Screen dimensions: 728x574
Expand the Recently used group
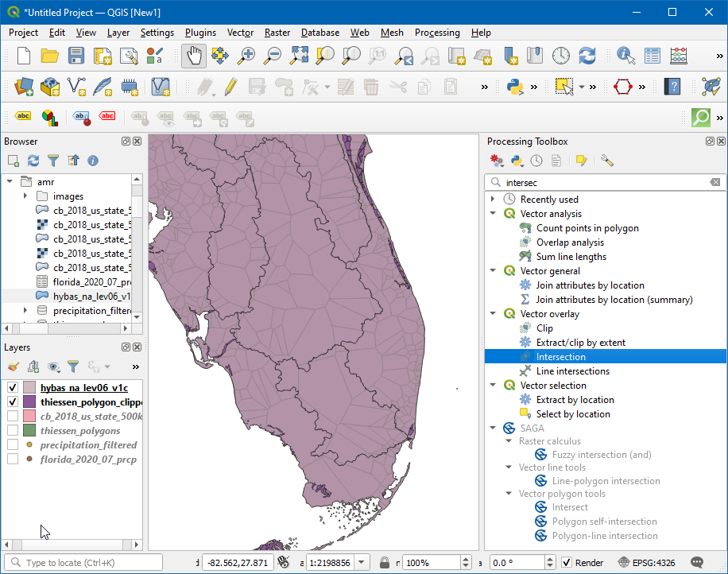[493, 200]
